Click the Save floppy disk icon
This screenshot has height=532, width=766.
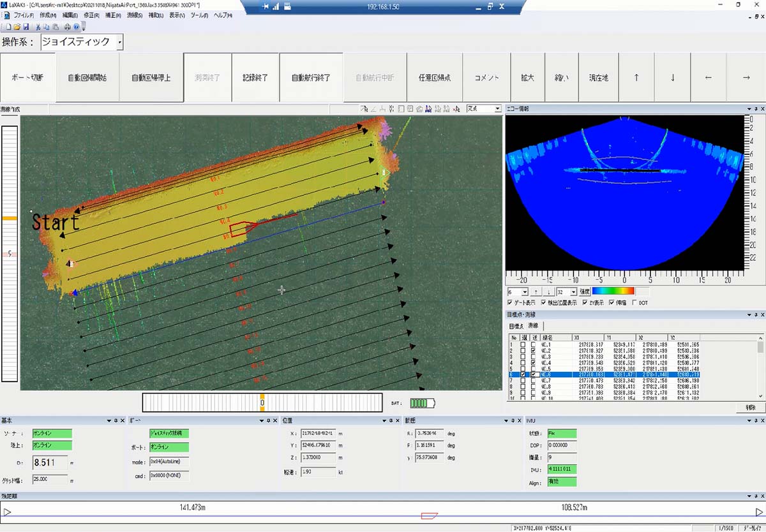[x=26, y=27]
